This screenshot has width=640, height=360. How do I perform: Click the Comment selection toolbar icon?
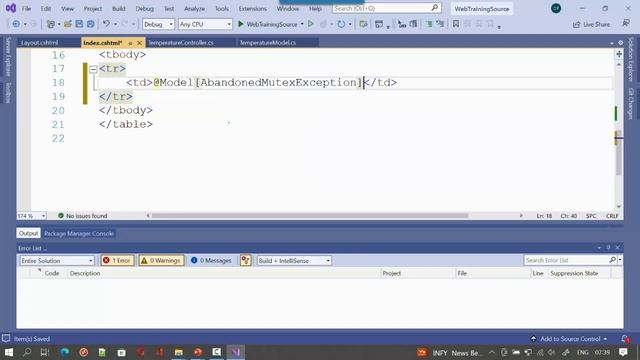click(429, 24)
